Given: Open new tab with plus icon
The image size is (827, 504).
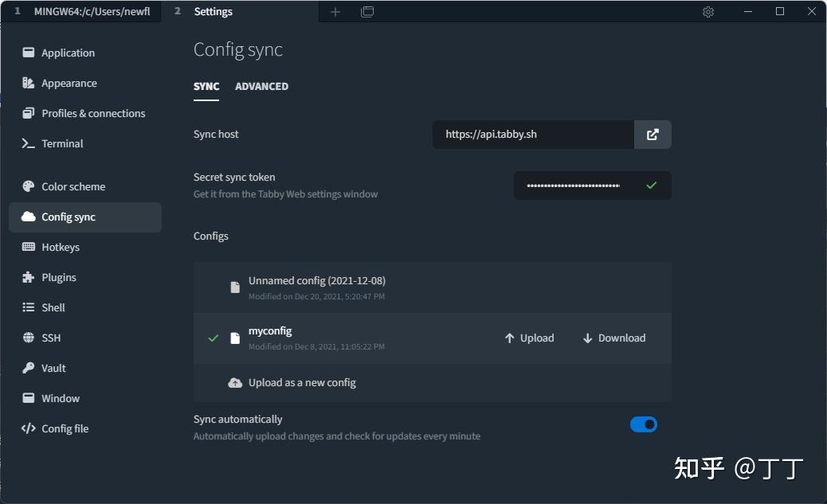Looking at the screenshot, I should coord(335,12).
